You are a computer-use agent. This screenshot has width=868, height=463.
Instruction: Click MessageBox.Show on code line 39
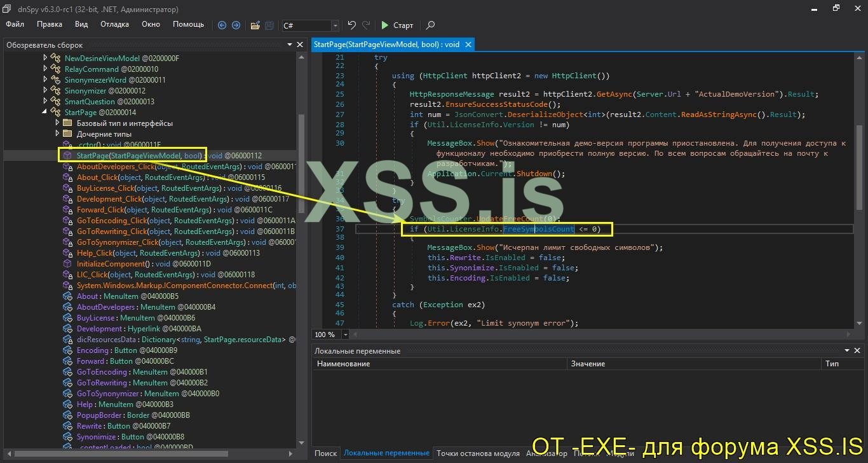[x=461, y=247]
